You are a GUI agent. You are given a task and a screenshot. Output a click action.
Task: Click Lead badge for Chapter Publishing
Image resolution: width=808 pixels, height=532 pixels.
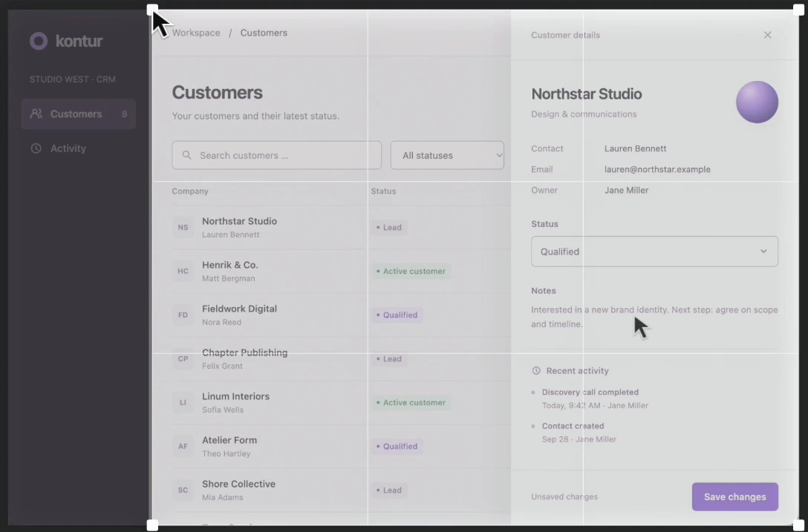[x=389, y=358]
